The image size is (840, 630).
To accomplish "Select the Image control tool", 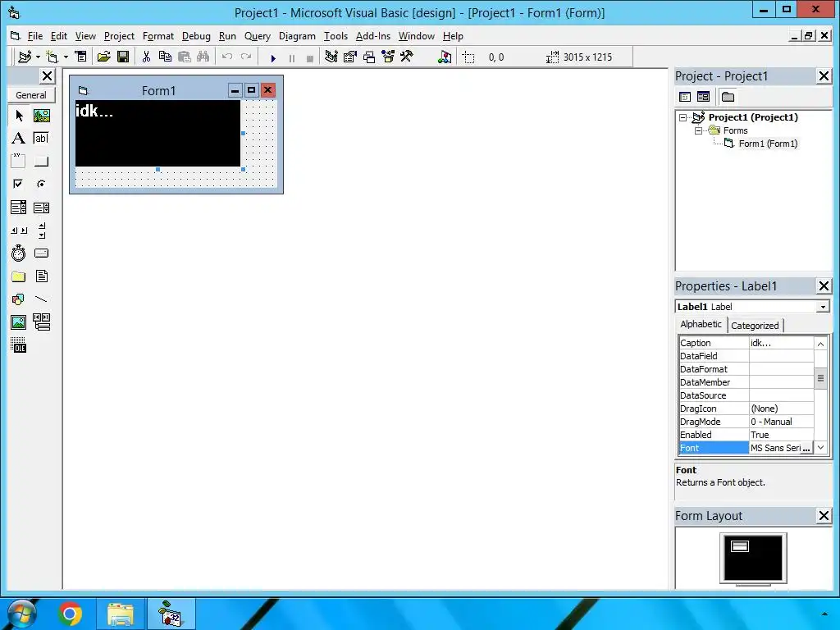I will [19, 322].
